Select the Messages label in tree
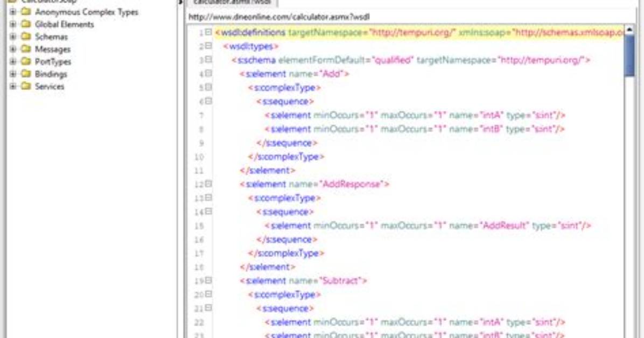The width and height of the screenshot is (644, 338). pos(53,50)
